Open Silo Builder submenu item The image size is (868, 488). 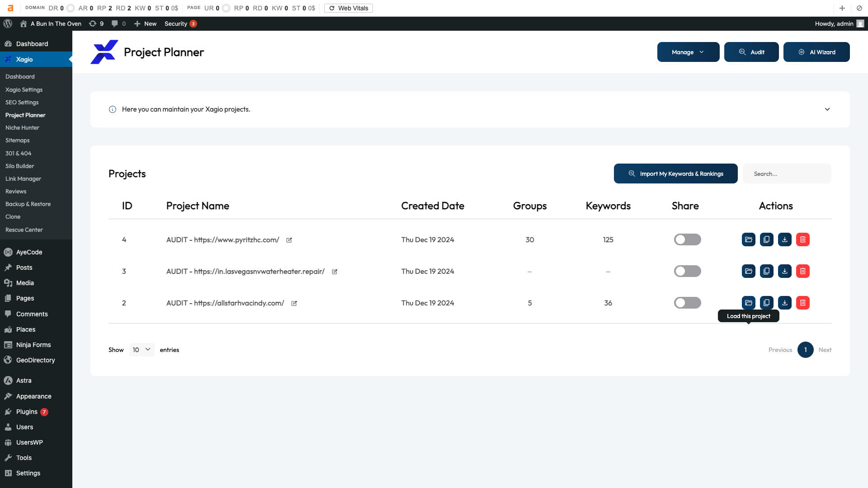pyautogui.click(x=19, y=166)
